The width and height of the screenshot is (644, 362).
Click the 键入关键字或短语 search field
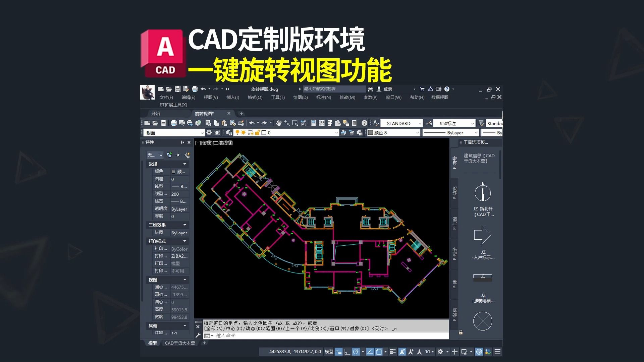(x=334, y=89)
